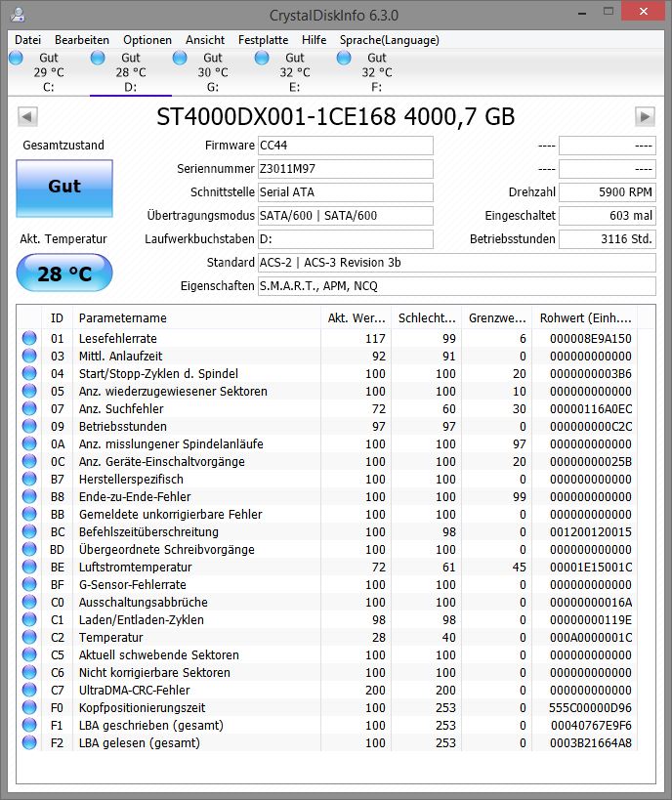Go to next disk with right arrow

tap(645, 117)
